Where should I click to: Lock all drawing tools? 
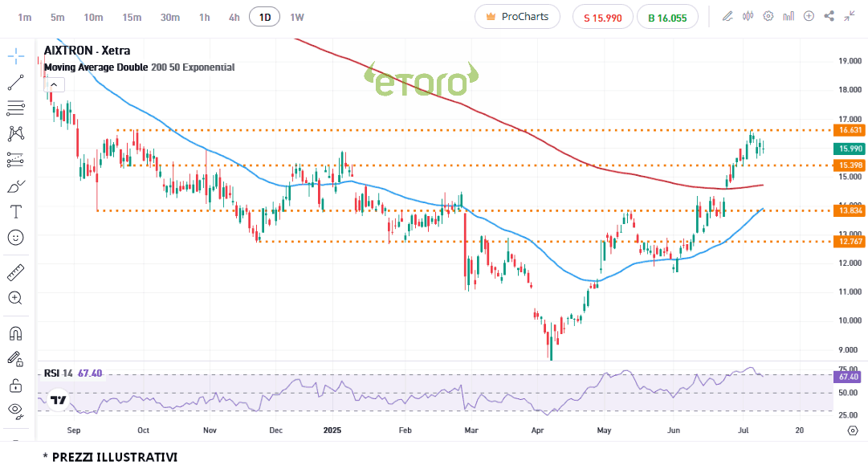coord(15,385)
